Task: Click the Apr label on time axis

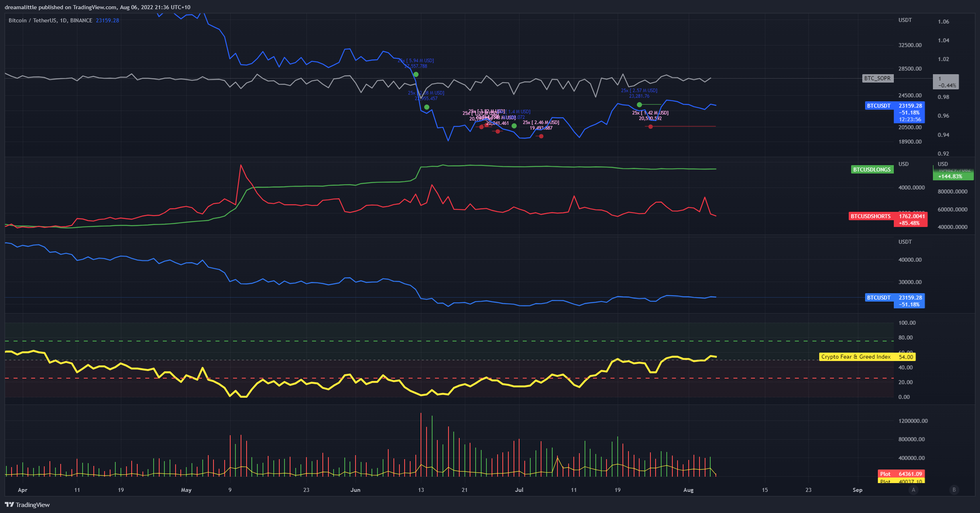Action: 23,490
